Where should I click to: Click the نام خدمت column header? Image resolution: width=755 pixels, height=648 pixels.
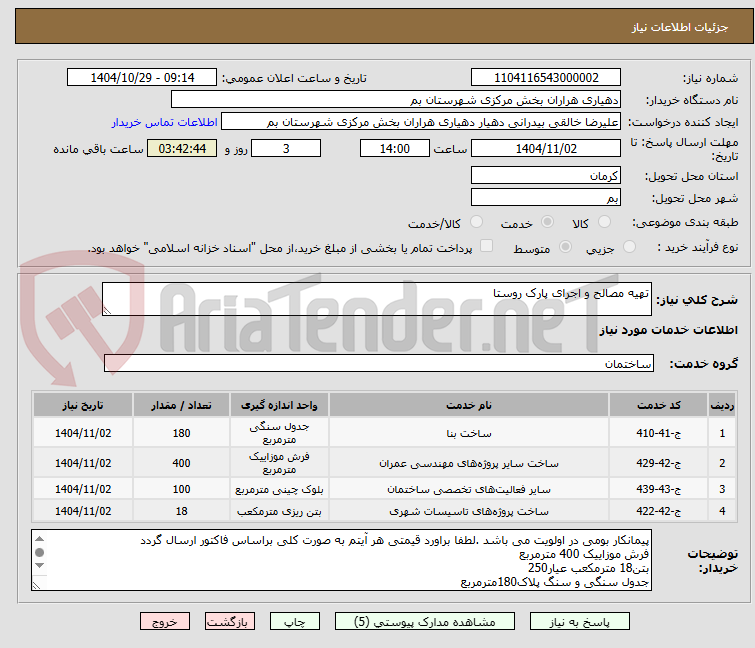point(469,405)
